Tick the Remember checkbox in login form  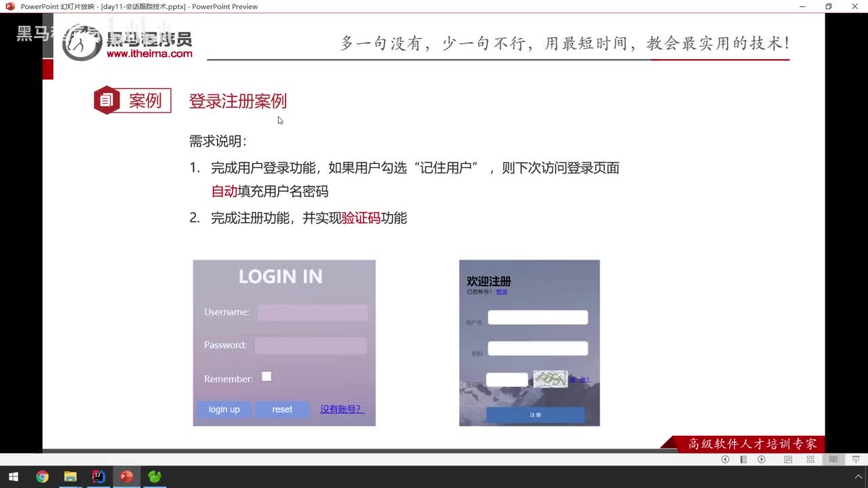click(267, 376)
